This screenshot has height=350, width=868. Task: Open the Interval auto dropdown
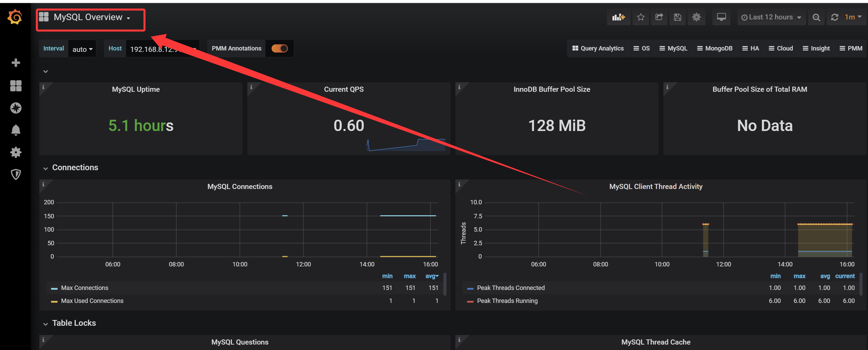82,49
